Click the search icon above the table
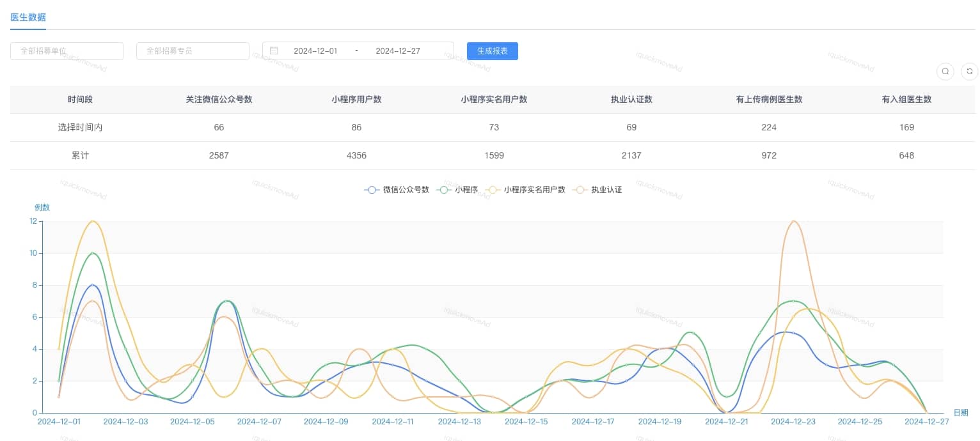980x441 pixels. click(945, 72)
